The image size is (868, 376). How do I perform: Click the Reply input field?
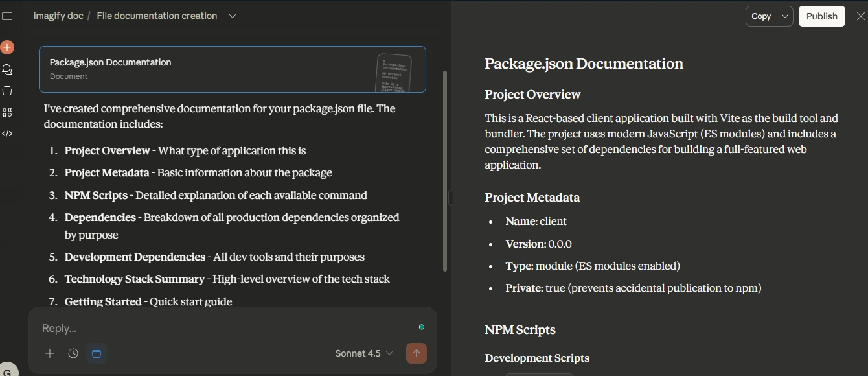194,328
